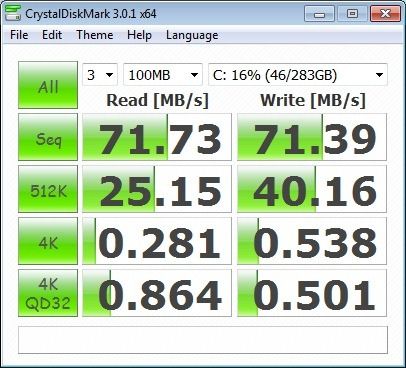Open the Language menu
The width and height of the screenshot is (406, 368).
coord(192,35)
